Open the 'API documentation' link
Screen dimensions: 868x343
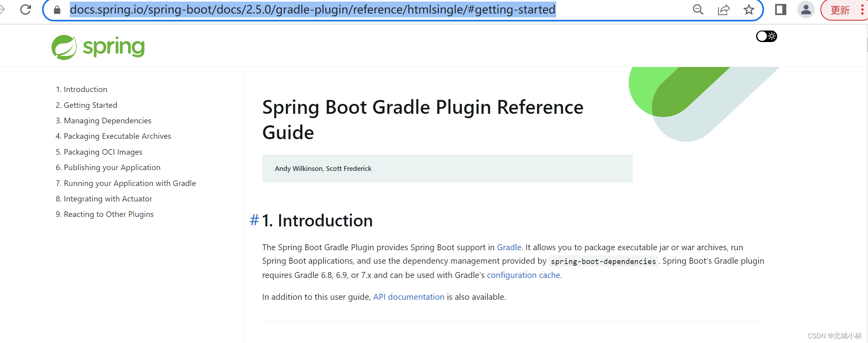click(409, 297)
